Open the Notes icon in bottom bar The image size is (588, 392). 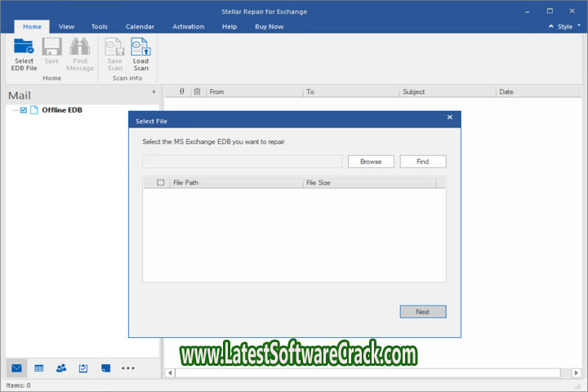[105, 368]
